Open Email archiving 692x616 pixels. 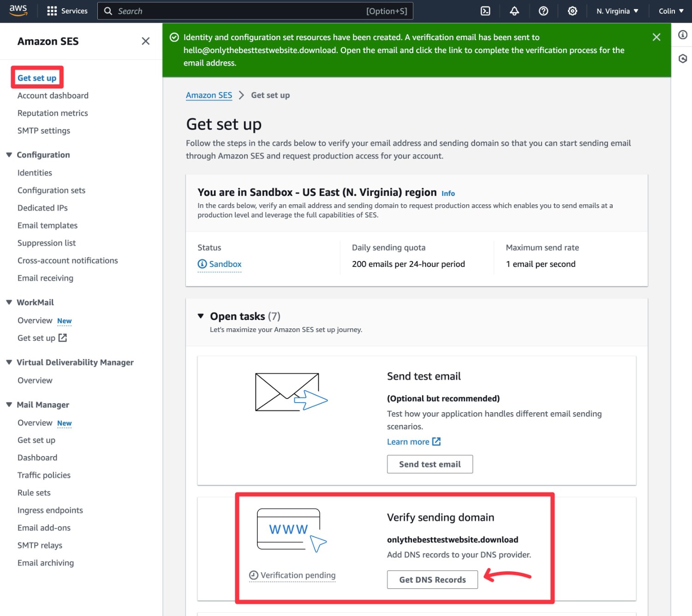[46, 563]
